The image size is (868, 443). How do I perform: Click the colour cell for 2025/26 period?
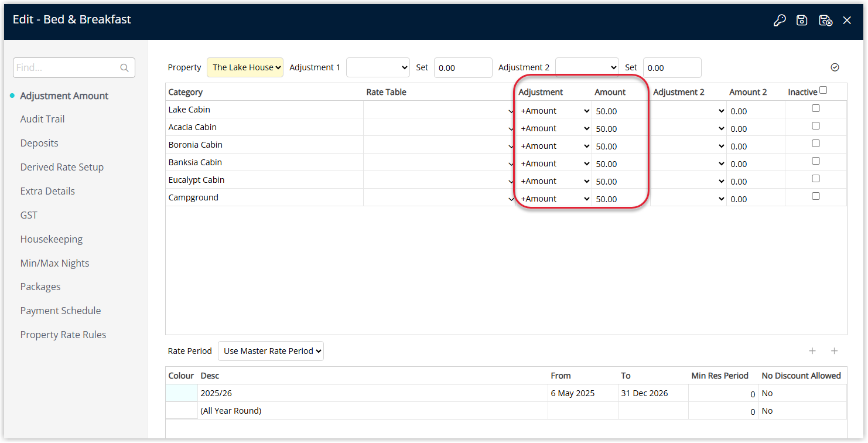tap(182, 393)
